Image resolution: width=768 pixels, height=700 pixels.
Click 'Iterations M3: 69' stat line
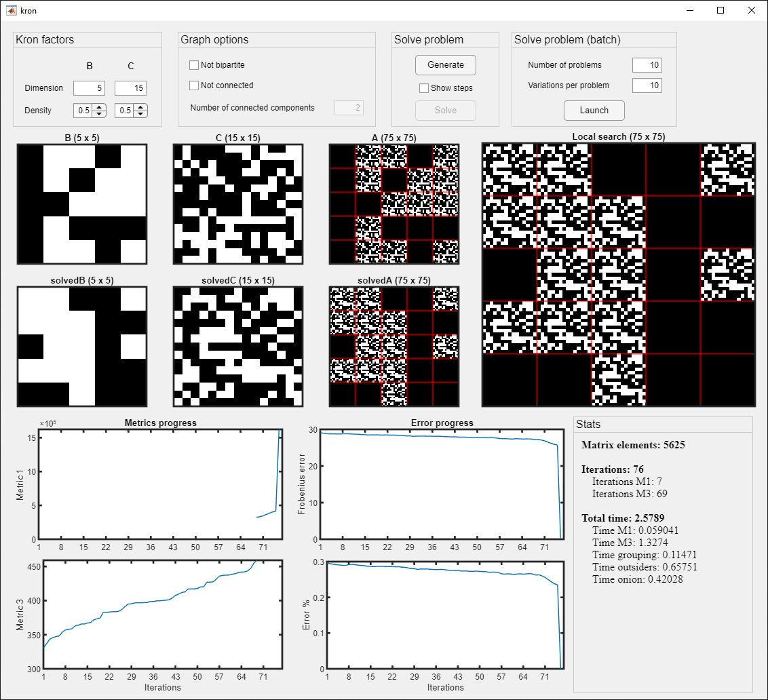point(630,494)
